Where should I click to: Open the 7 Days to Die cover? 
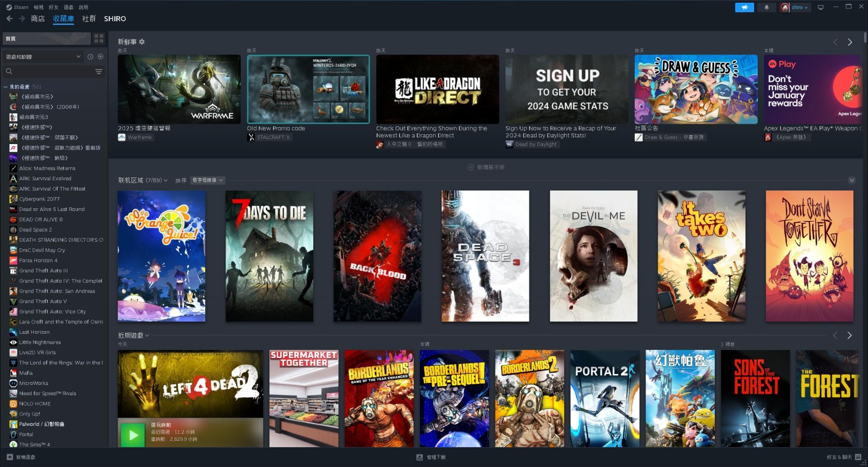tap(269, 256)
